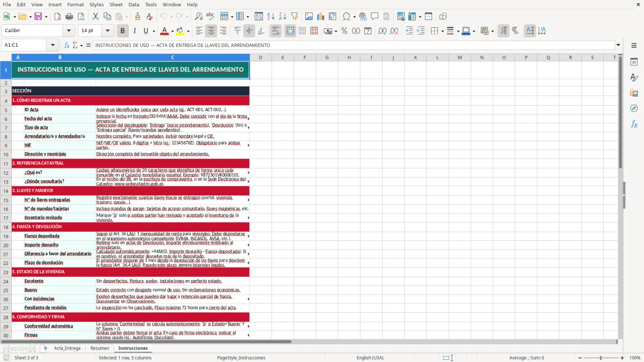Open the File menu
This screenshot has width=644, height=362.
pos(7,4)
